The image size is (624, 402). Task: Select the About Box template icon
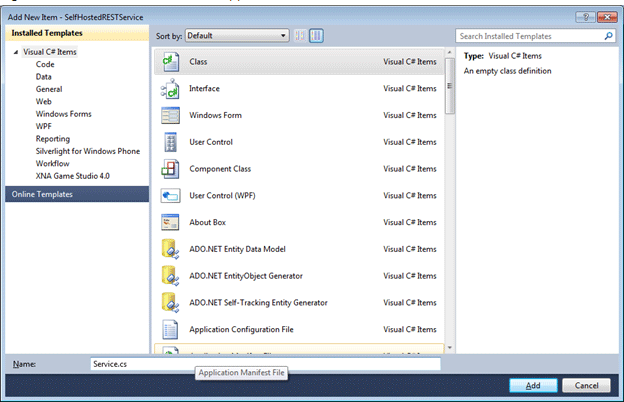[x=170, y=222]
